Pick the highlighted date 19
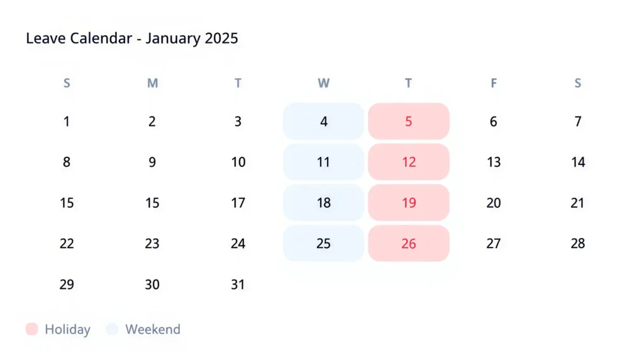This screenshot has height=364, width=644. click(409, 203)
